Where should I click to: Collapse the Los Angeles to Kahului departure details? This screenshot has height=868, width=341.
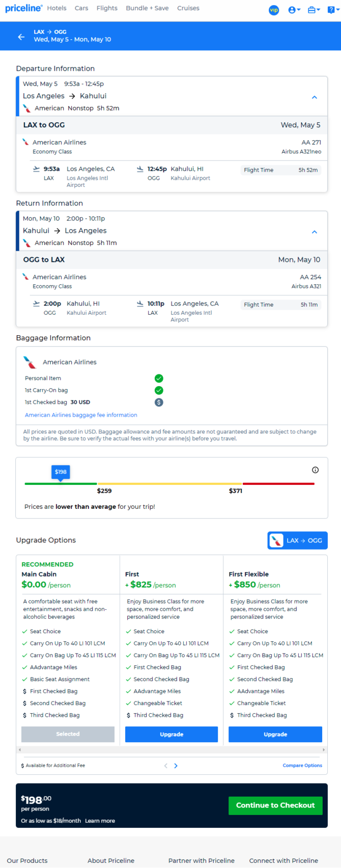click(315, 97)
